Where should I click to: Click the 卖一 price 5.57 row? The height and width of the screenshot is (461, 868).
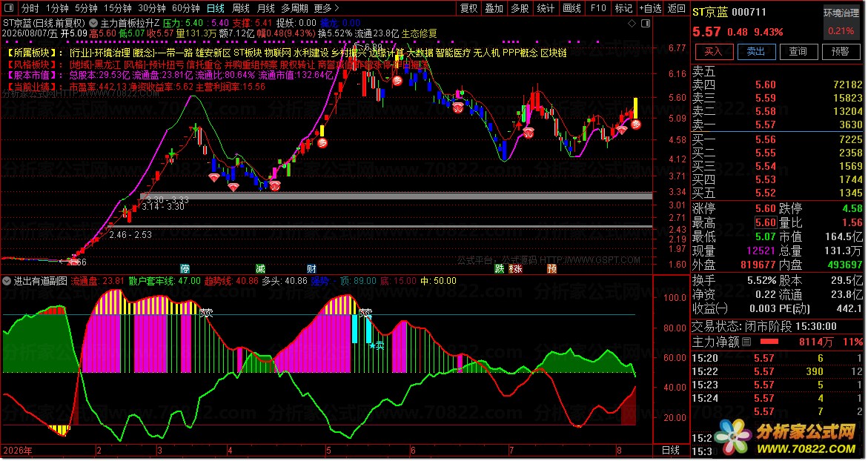778,125
